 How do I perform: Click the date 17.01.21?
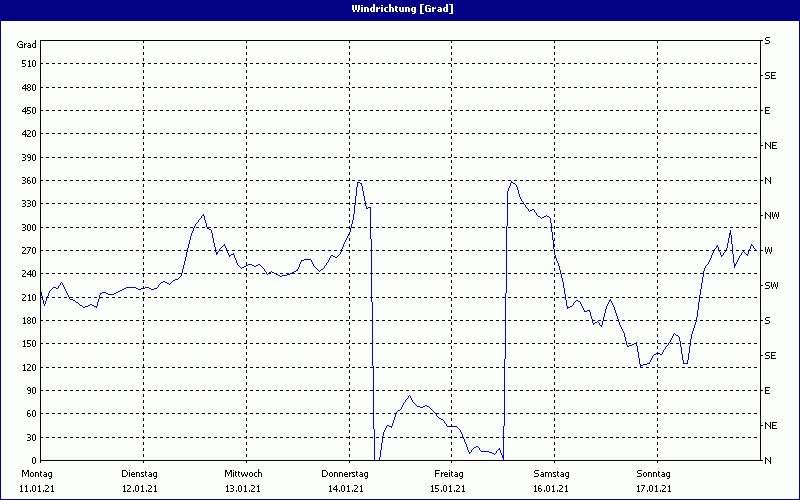[x=653, y=489]
